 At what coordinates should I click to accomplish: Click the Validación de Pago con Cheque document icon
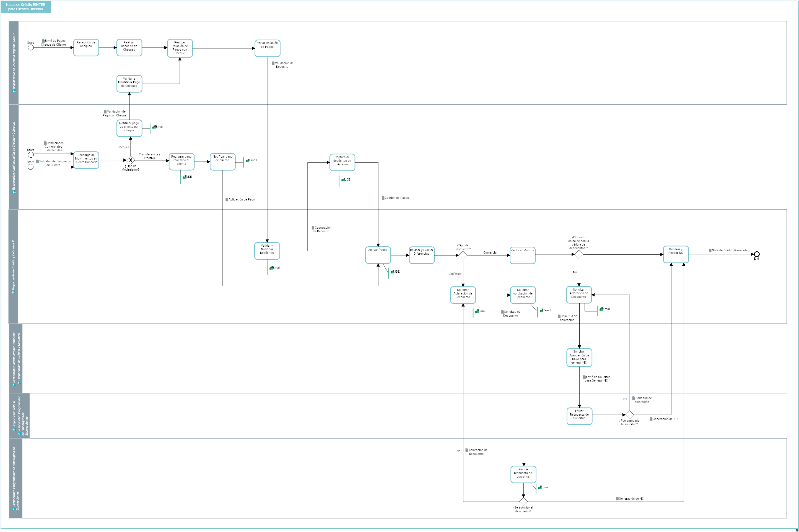105,112
